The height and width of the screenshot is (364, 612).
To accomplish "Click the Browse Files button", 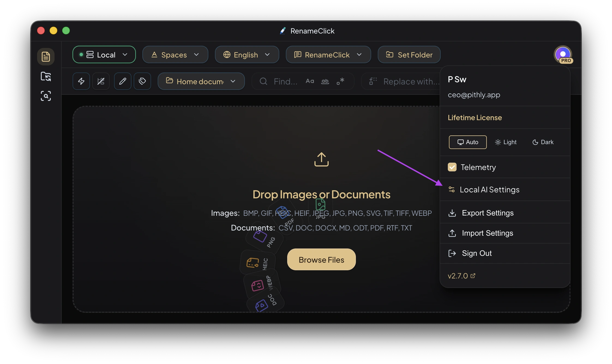I will [321, 260].
